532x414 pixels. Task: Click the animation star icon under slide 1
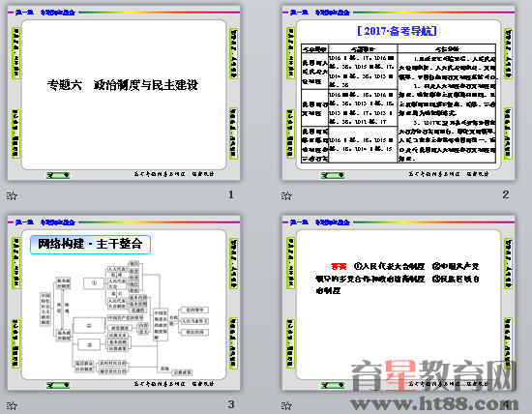12,195
